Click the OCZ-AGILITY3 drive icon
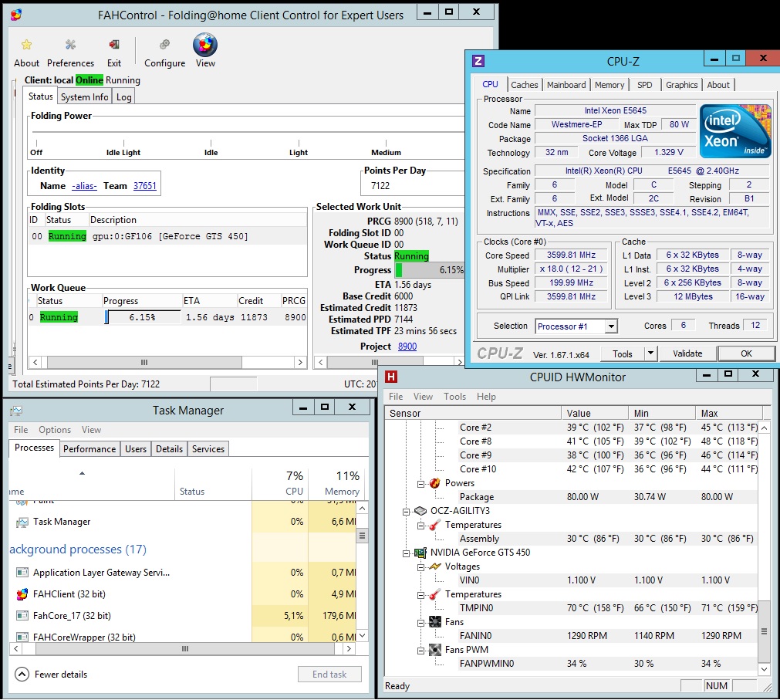Viewport: 780px width, 700px height. [420, 511]
